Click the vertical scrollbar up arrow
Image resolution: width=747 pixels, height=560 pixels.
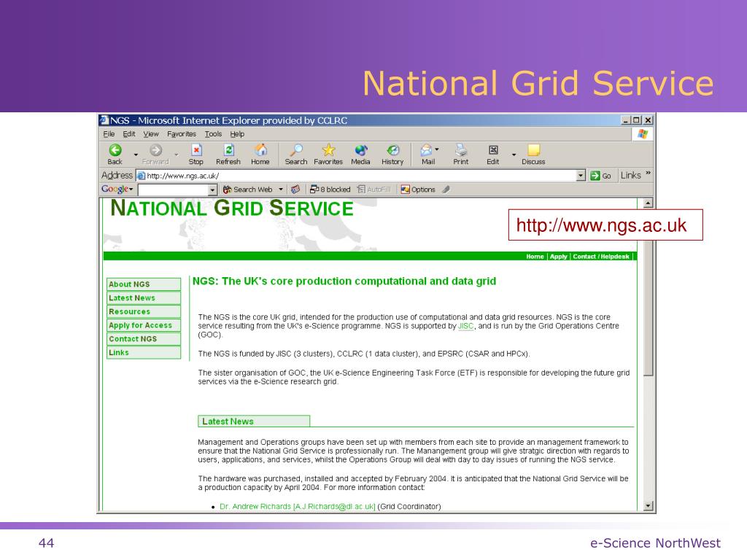point(648,204)
